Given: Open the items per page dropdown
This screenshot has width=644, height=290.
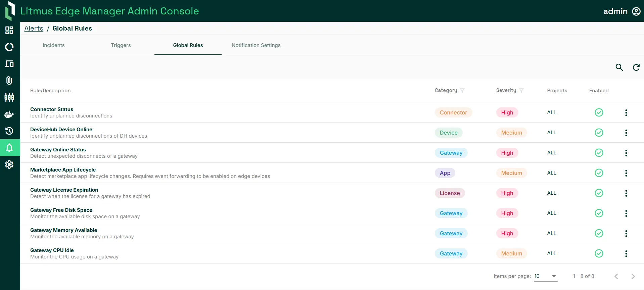Looking at the screenshot, I should click(546, 276).
